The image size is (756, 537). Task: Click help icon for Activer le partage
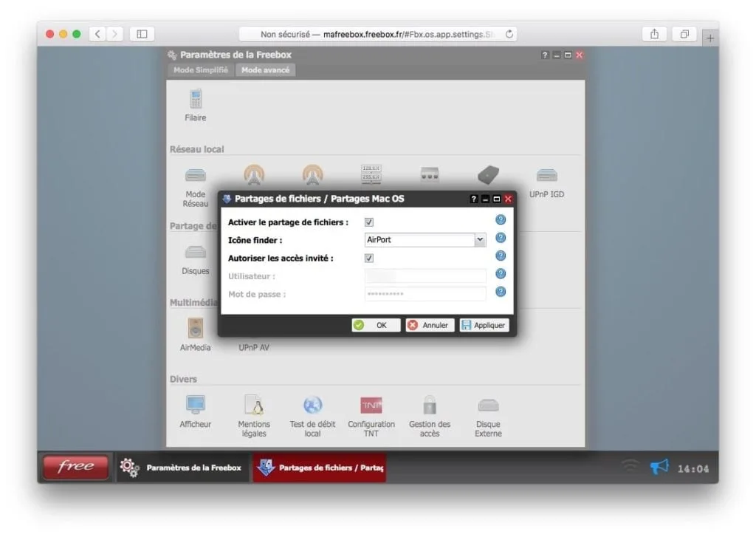click(x=501, y=220)
